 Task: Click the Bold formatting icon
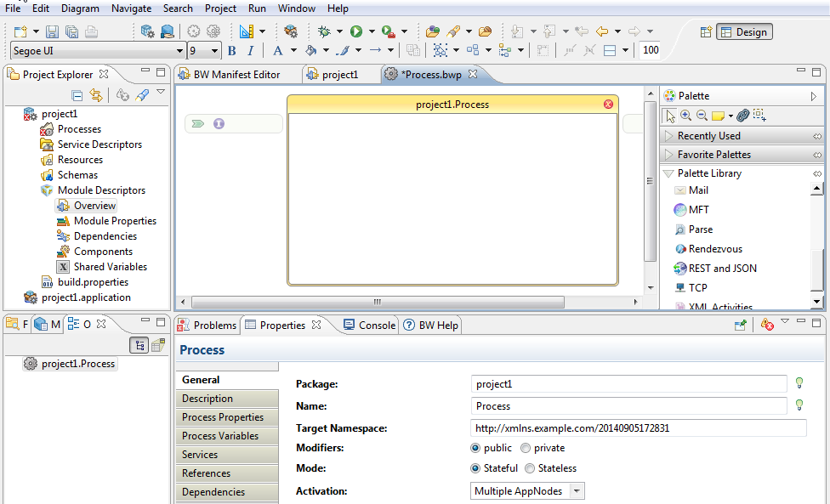coord(231,51)
